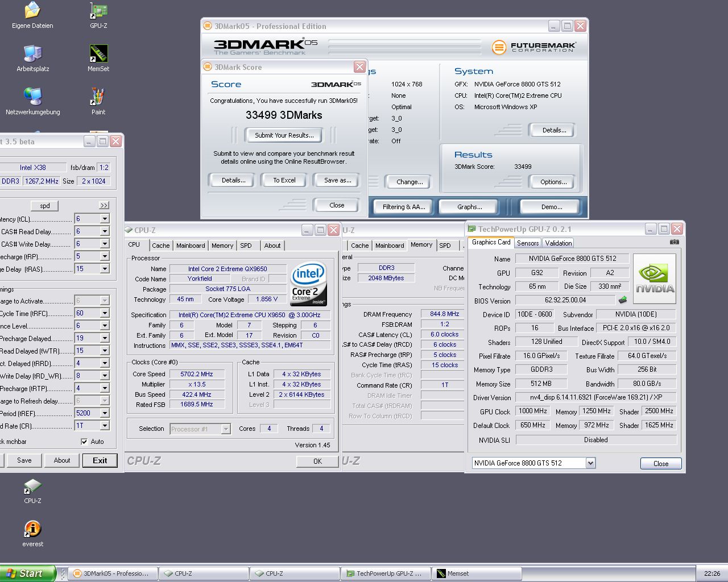This screenshot has width=728, height=582.
Task: Switch to the About tab in CPU-Z
Action: (x=272, y=246)
